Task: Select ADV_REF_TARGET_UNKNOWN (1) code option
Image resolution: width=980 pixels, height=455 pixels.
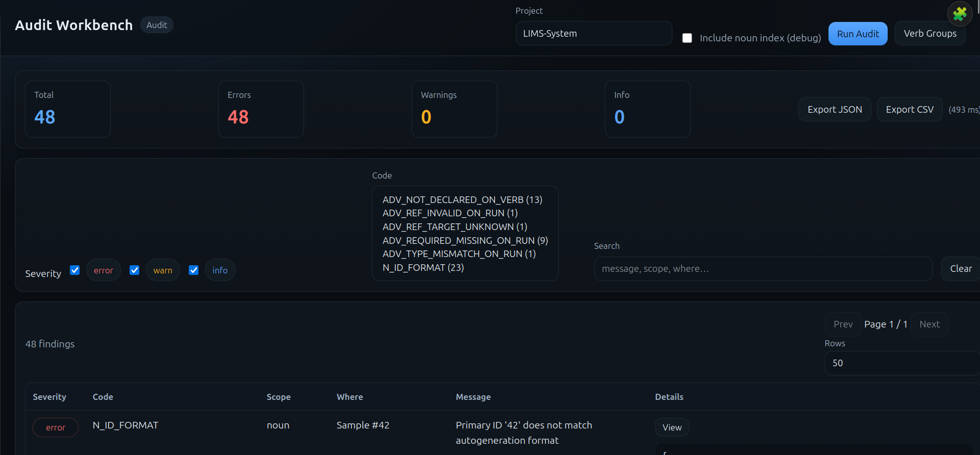Action: tap(455, 227)
